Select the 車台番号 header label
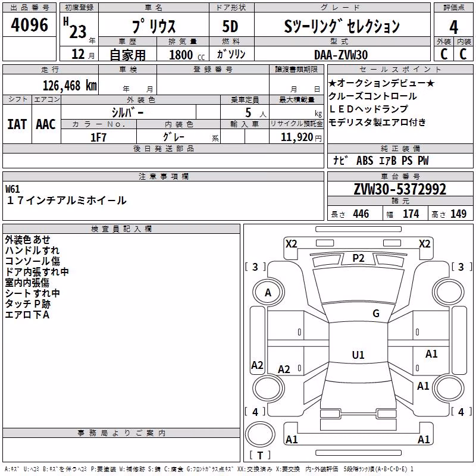The image size is (476, 476). click(400, 176)
